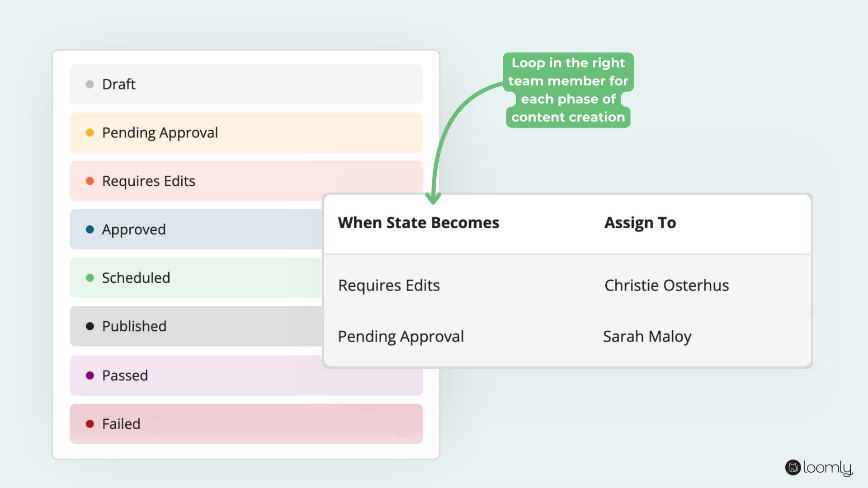Click the purple dot beside Passed

89,375
